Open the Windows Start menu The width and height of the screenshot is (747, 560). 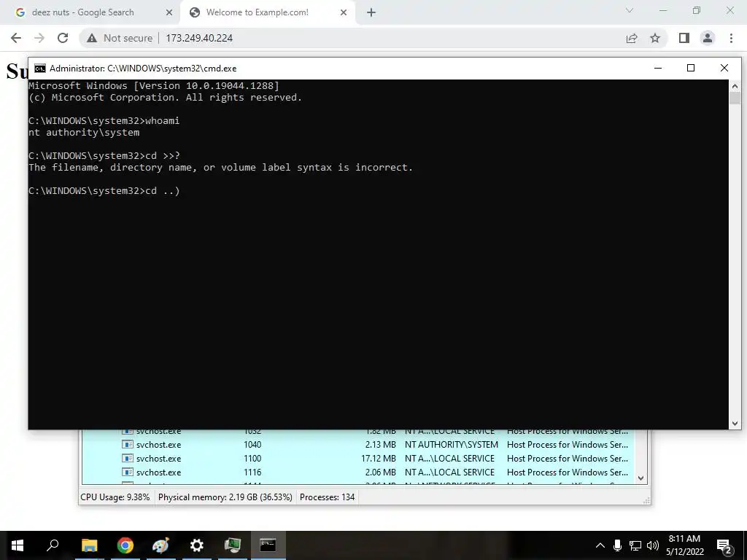pos(18,545)
